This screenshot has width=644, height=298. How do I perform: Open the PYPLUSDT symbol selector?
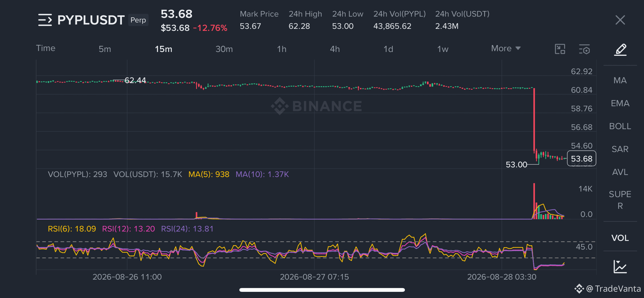coord(91,20)
